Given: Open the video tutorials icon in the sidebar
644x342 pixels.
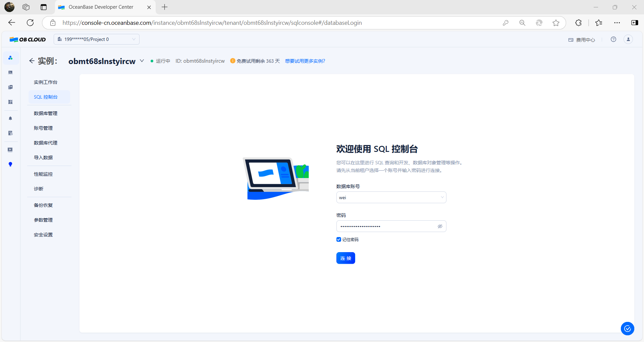Looking at the screenshot, I should (x=10, y=150).
